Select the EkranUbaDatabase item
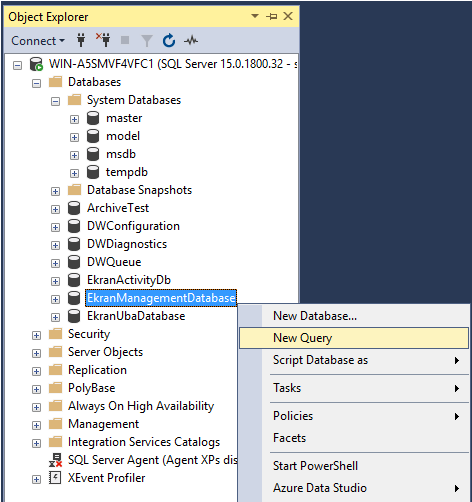 tap(136, 316)
